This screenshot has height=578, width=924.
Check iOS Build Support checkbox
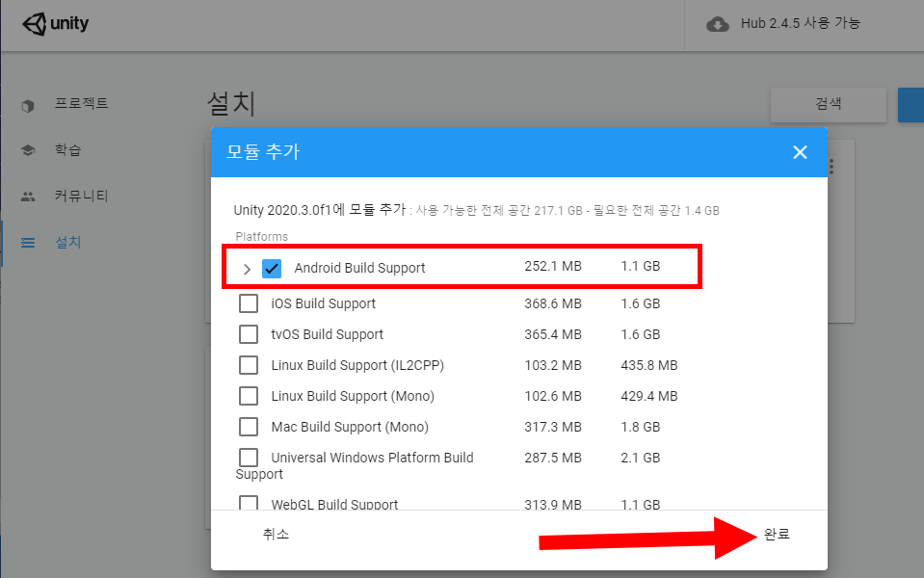[x=249, y=303]
